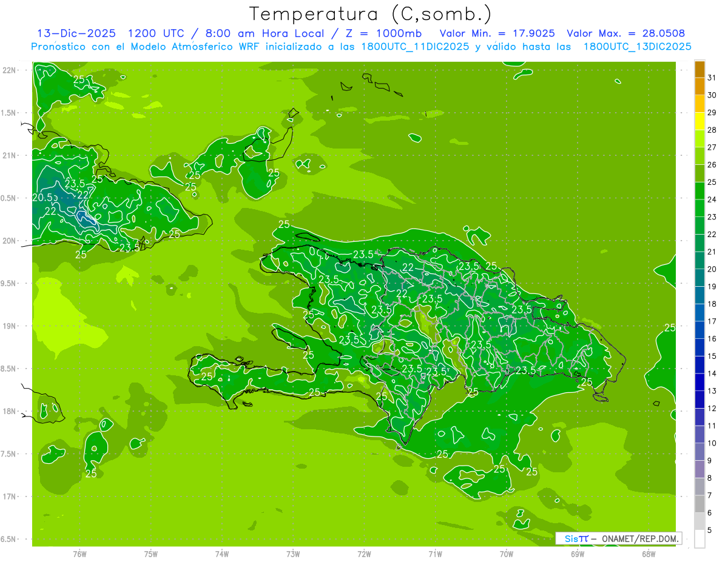Click the "19N" latitude axis label
The image size is (728, 562).
click(9, 326)
